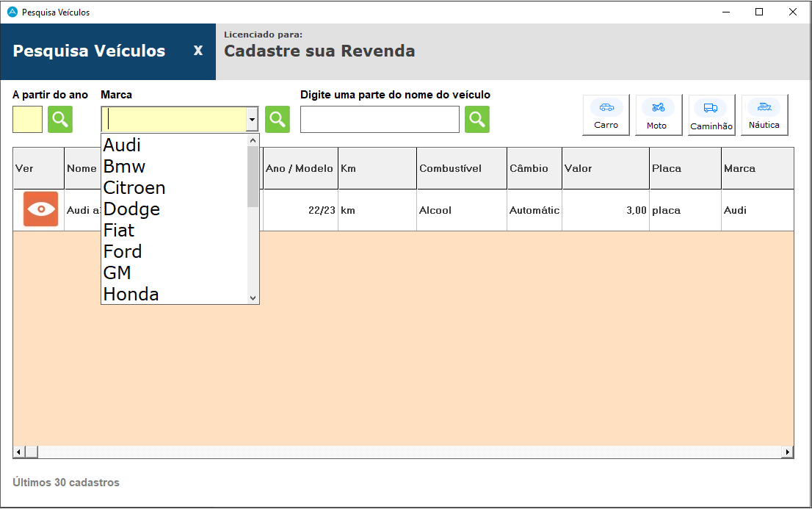Click the 22/23 year cell
This screenshot has height=509, width=812.
tap(300, 211)
